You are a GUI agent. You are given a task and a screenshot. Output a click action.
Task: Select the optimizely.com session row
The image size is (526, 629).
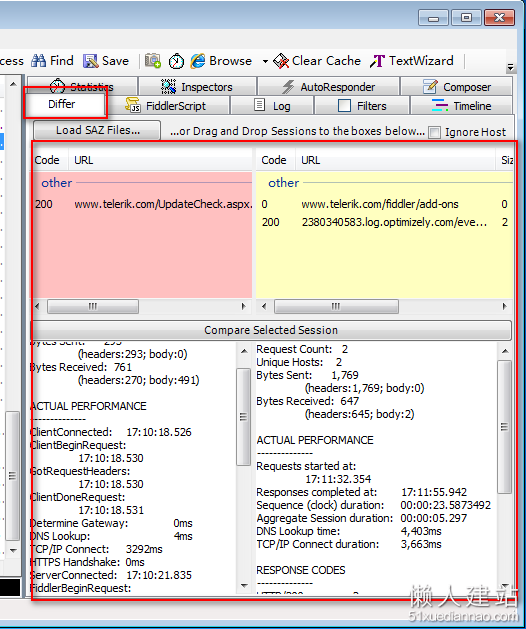point(384,222)
